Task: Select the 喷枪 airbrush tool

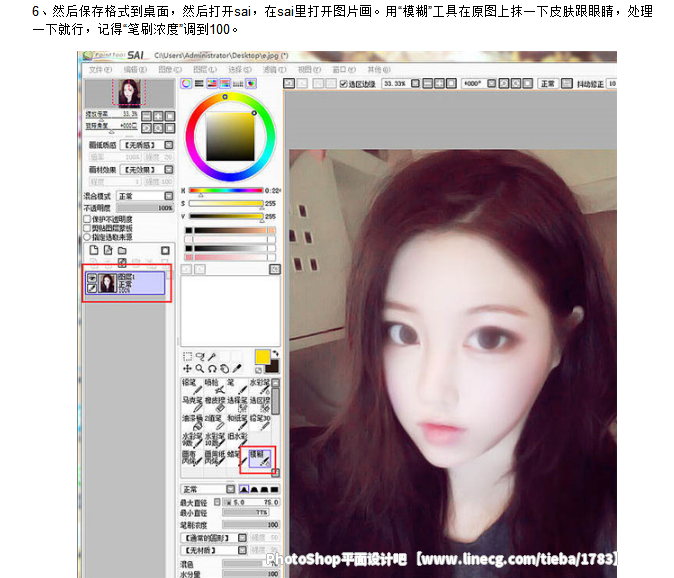Action: (x=214, y=386)
